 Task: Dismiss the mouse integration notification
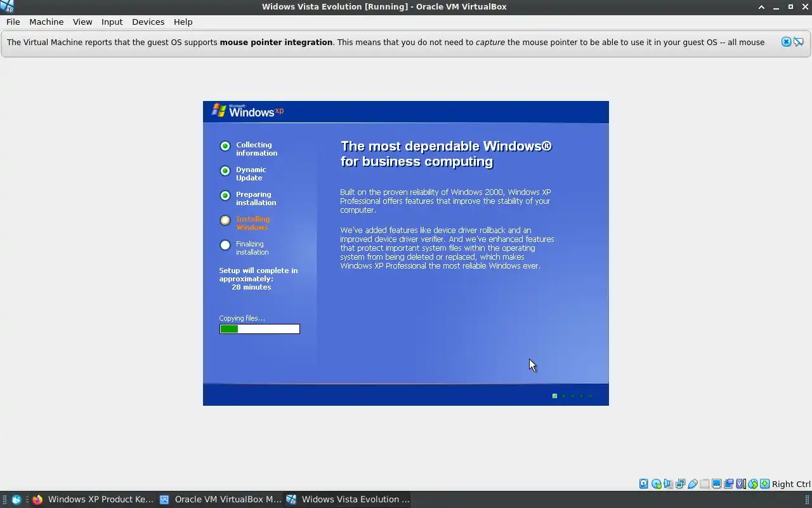(786, 42)
